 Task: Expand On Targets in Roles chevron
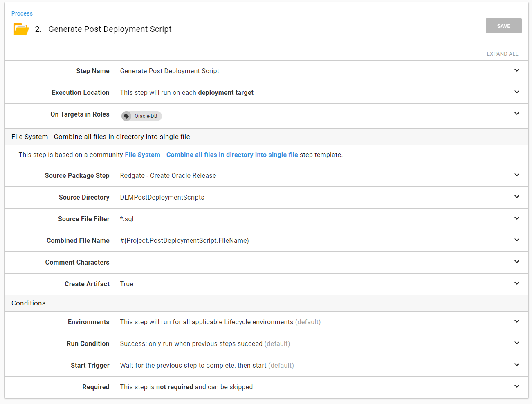[517, 114]
